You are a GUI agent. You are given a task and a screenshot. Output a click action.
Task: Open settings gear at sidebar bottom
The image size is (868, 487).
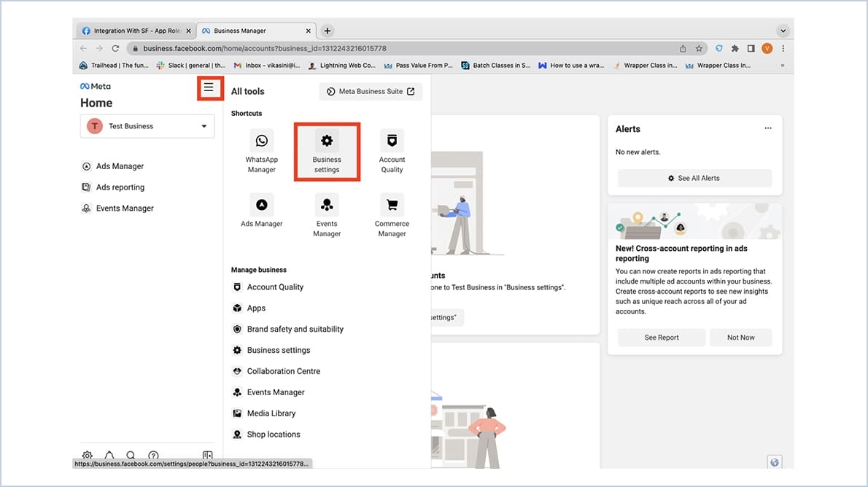point(88,456)
